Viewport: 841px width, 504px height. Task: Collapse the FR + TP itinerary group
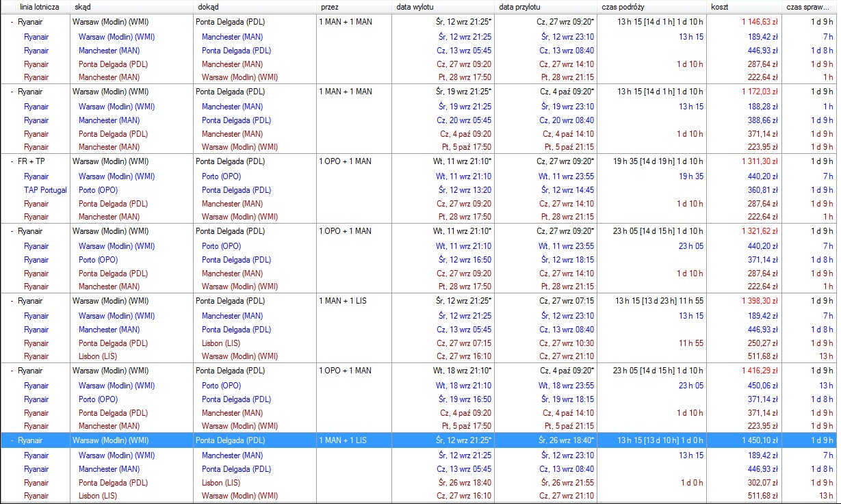pyautogui.click(x=12, y=161)
